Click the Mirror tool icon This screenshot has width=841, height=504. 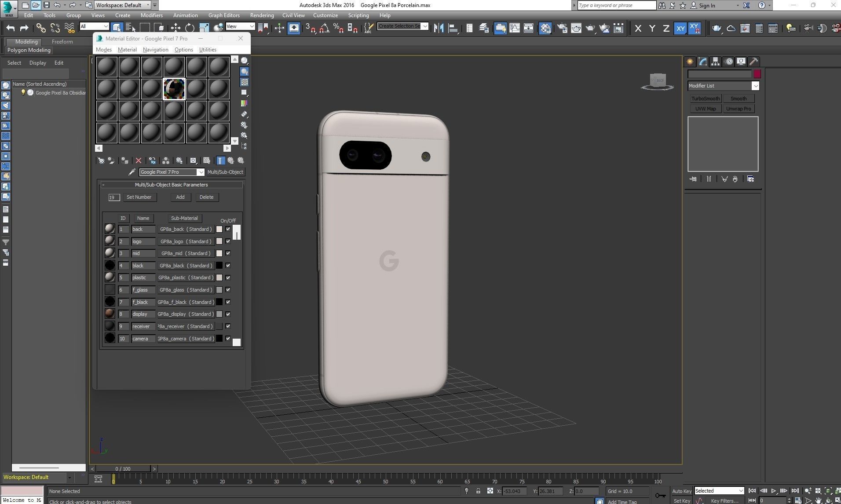point(439,28)
